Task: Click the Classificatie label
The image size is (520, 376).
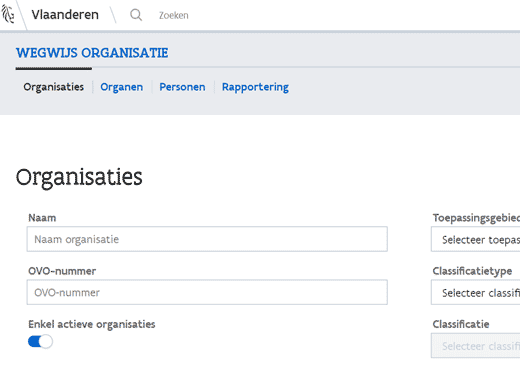Action: pos(461,324)
